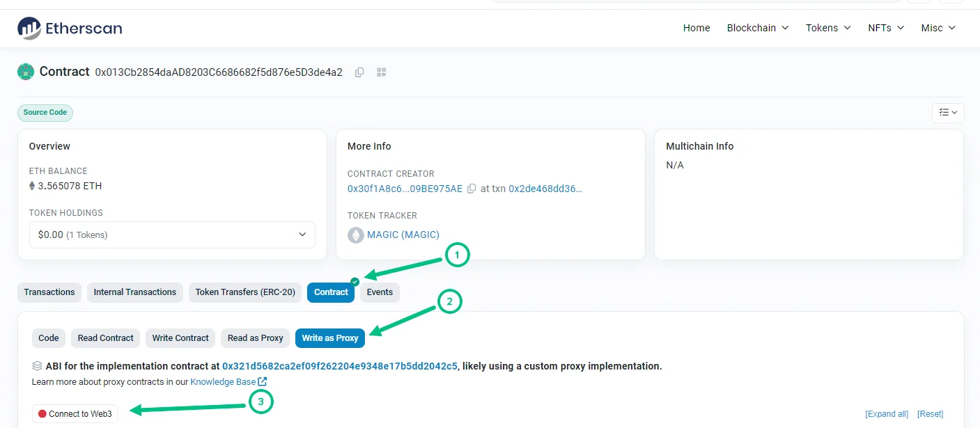Image resolution: width=980 pixels, height=428 pixels.
Task: Open the list options dropdown above Multichain Info
Action: point(948,112)
